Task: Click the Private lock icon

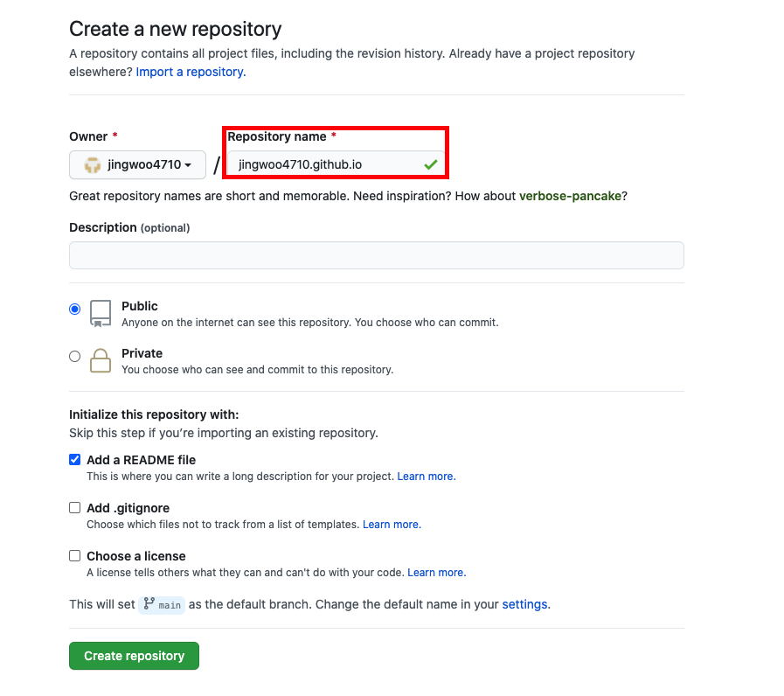Action: coord(101,360)
